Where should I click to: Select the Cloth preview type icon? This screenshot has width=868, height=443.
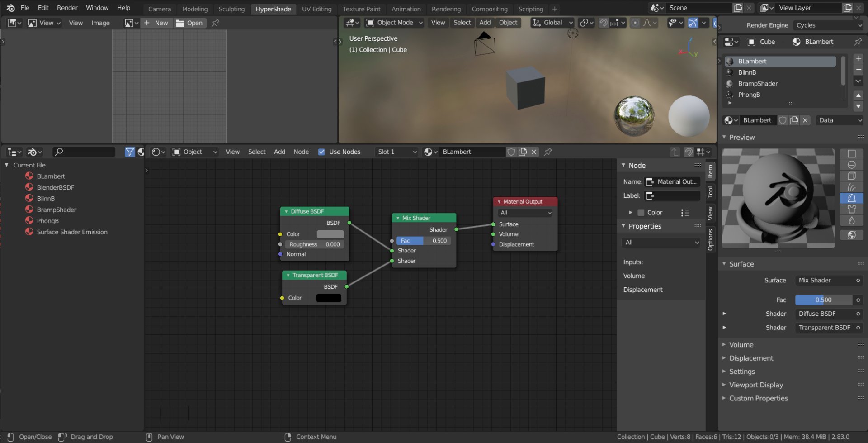(x=851, y=209)
